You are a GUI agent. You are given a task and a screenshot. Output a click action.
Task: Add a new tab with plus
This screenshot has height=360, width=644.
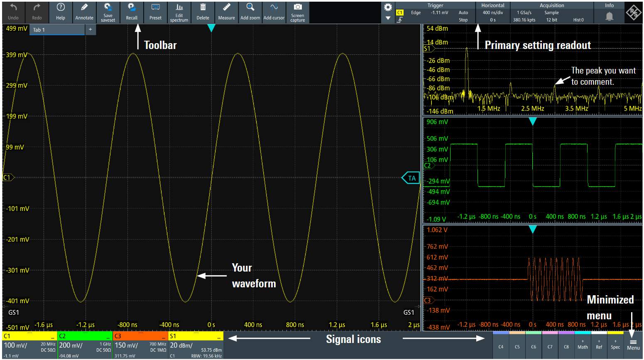(x=90, y=29)
